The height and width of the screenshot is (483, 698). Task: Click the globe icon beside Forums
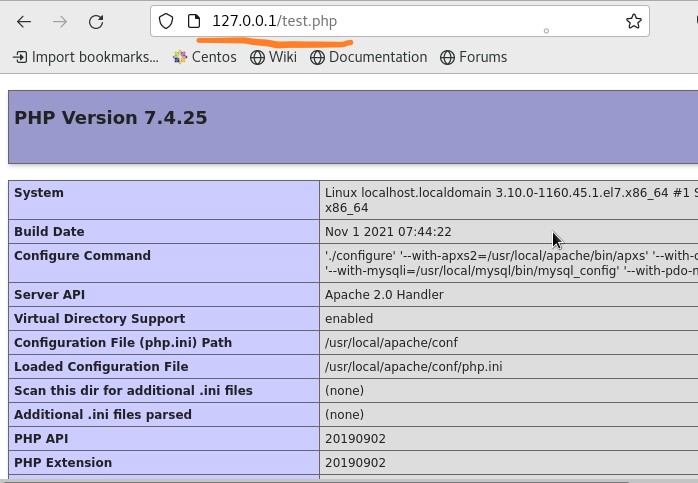coord(447,57)
